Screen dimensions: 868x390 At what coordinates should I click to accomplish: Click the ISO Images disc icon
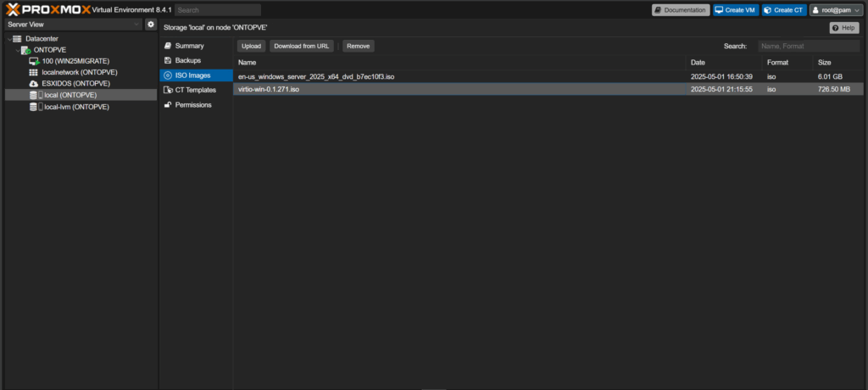point(168,75)
